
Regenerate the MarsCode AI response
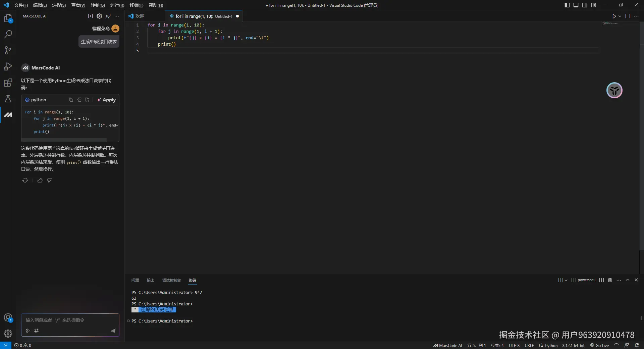tap(25, 180)
